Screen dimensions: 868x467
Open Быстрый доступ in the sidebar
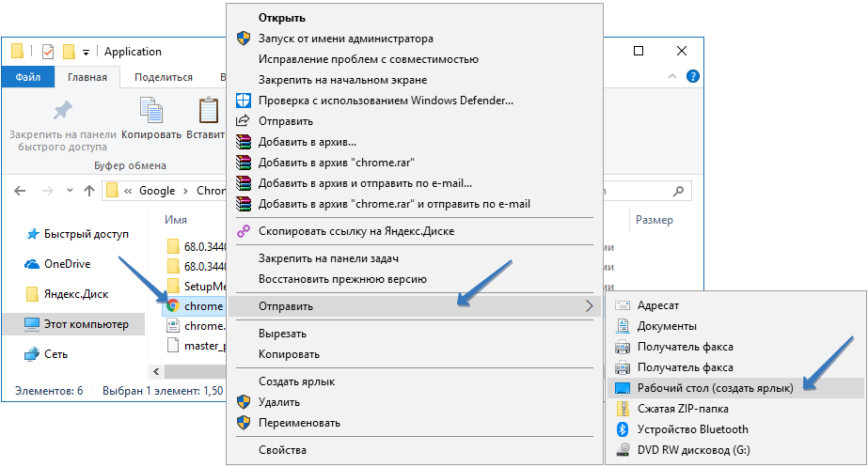tap(86, 234)
